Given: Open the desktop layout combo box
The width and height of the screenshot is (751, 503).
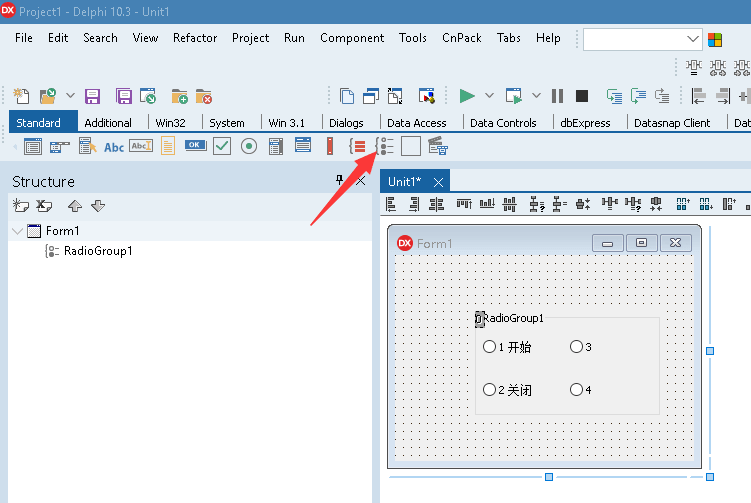Looking at the screenshot, I should (642, 39).
